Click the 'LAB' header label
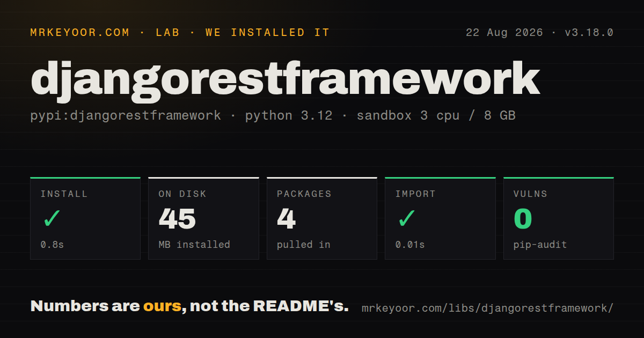Screen dimensions: 644x338 click(x=167, y=33)
